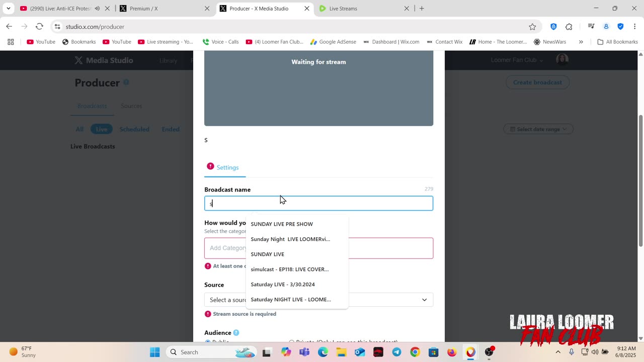Open the Chrome three-dot menu
Viewport: 644px width, 362px height.
(x=635, y=27)
